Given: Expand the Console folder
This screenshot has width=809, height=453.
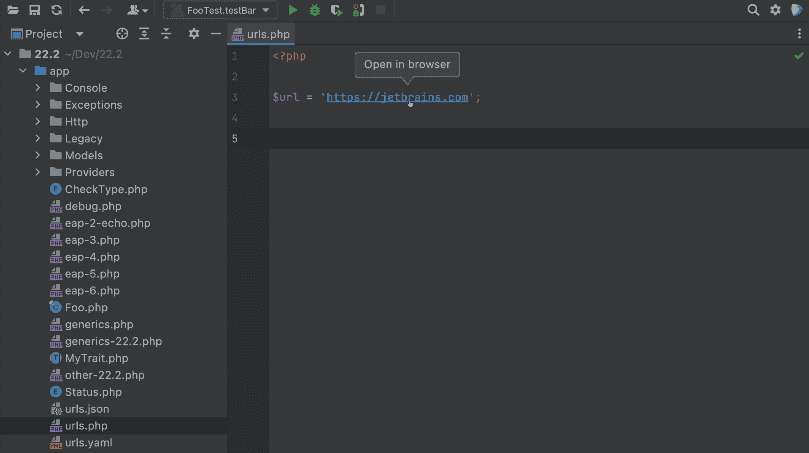Looking at the screenshot, I should click(38, 88).
